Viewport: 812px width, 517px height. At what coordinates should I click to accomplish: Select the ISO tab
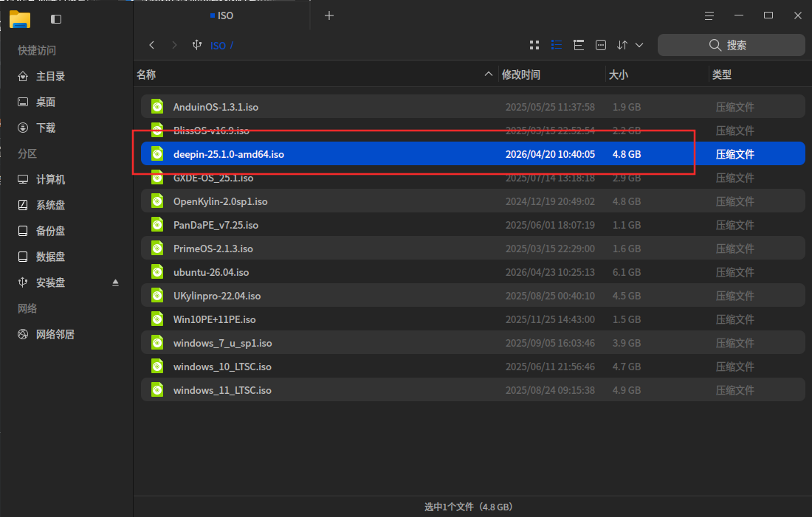click(221, 15)
